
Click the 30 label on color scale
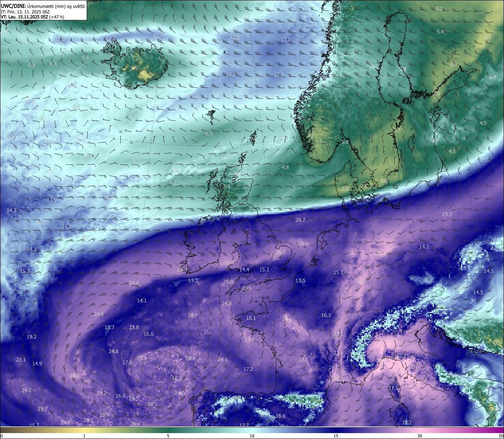click(420, 435)
